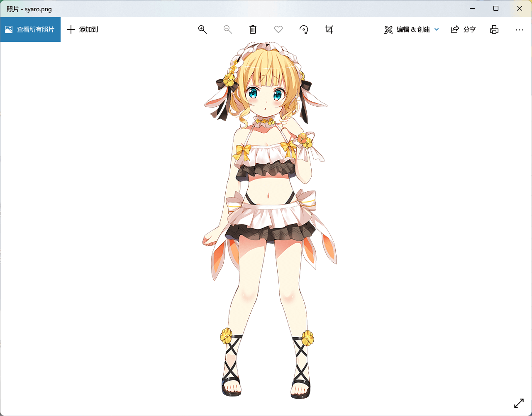Rotate the image using rotate icon
532x416 pixels.
(304, 29)
